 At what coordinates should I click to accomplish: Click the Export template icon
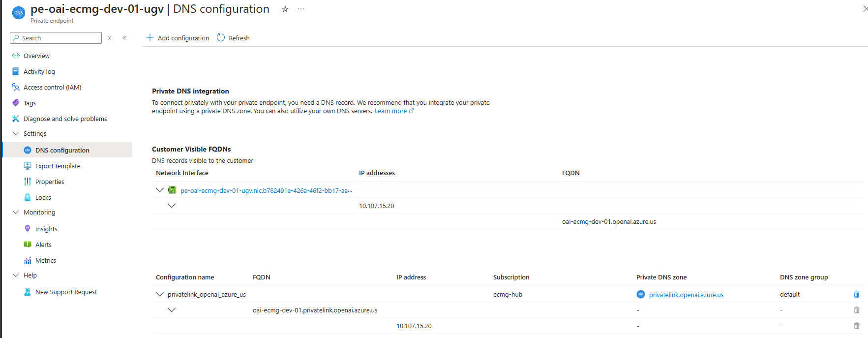[28, 166]
